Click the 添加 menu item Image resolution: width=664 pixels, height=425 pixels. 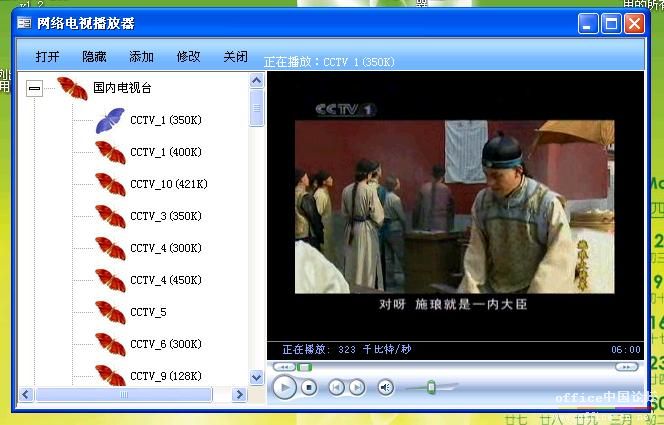click(x=141, y=56)
